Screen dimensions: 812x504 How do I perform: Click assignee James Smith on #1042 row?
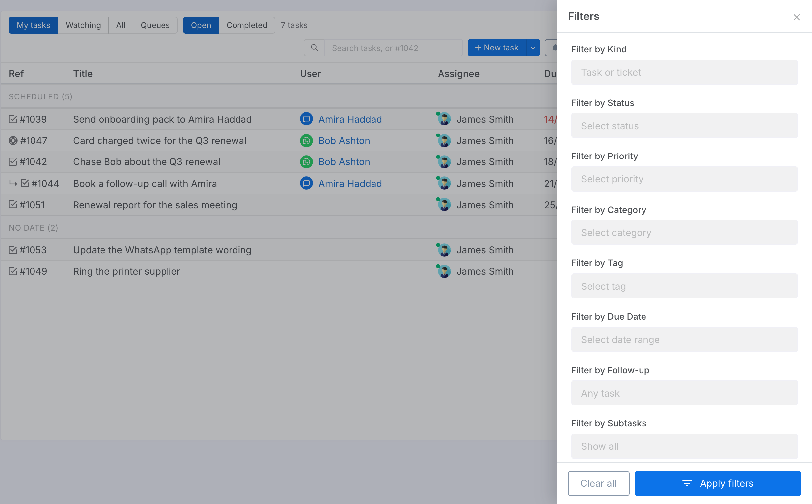click(x=485, y=162)
